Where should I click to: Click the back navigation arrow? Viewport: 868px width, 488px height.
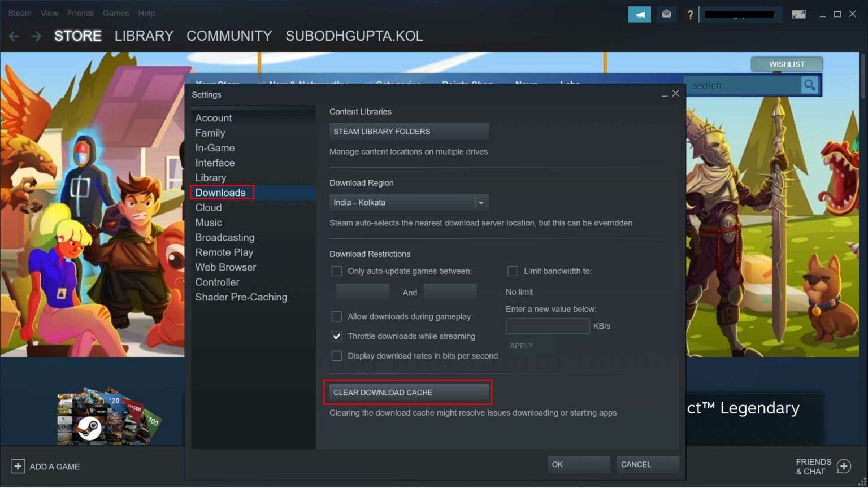click(14, 36)
